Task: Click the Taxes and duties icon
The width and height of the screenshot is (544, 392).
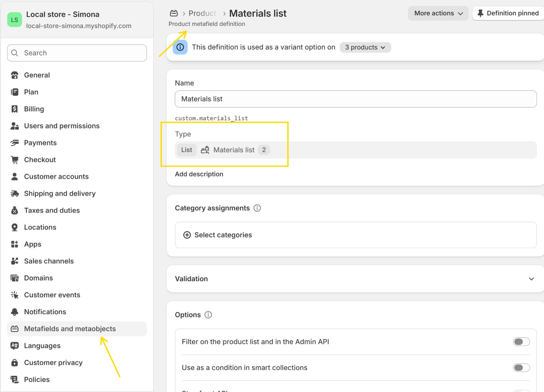Action: (x=15, y=211)
